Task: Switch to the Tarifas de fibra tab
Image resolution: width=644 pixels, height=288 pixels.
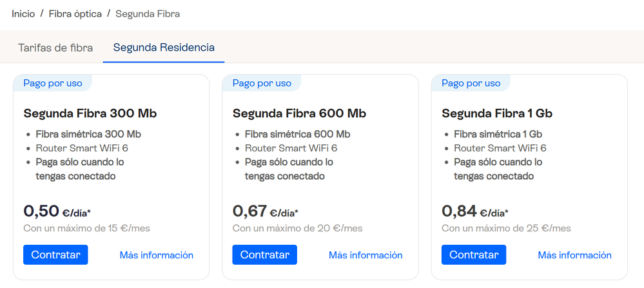Action: coord(55,48)
